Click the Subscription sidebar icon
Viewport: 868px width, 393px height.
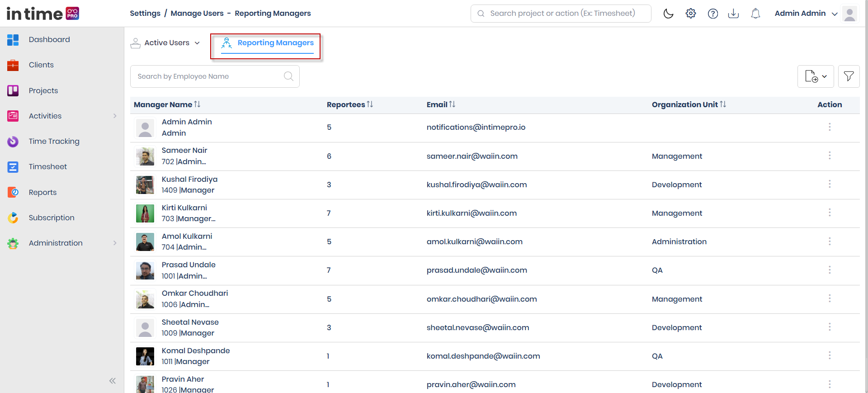13,218
